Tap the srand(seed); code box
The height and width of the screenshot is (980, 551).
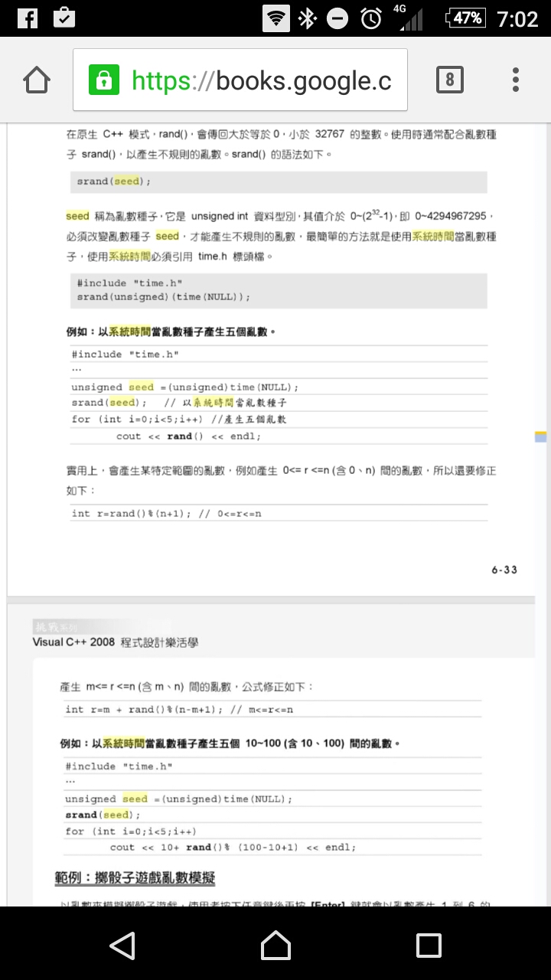(279, 181)
